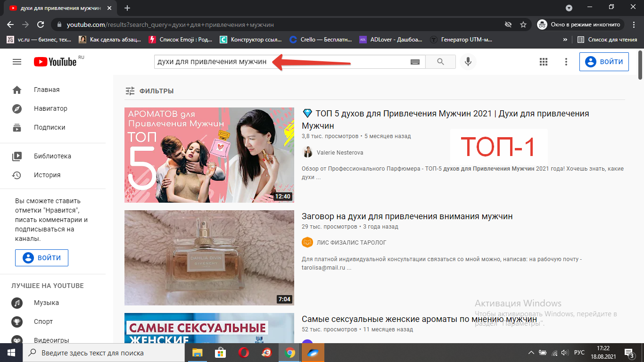Open a new browser tab
Screen dimensions: 644x362
coord(127,8)
